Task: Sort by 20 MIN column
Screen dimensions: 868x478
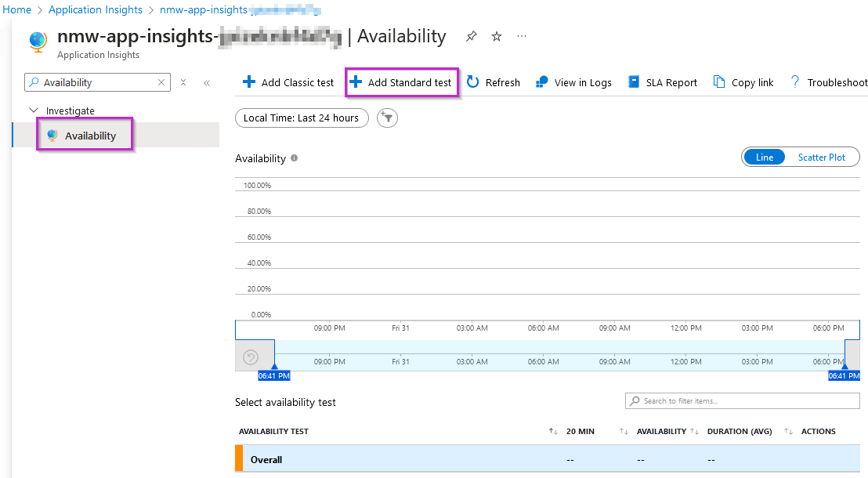Action: point(580,432)
